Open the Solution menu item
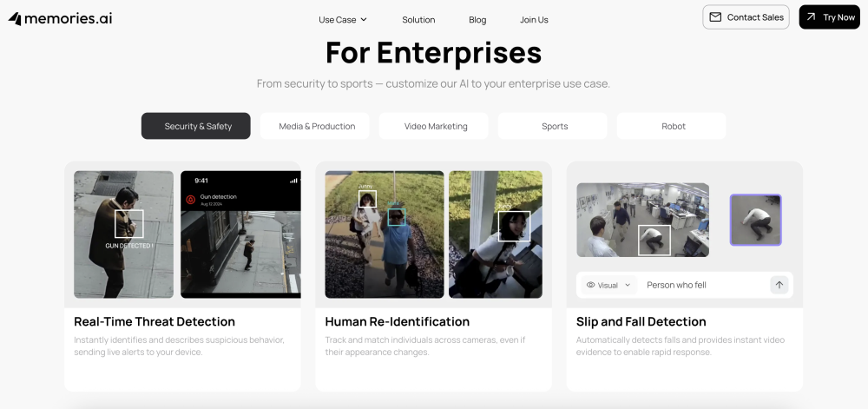 pos(418,19)
